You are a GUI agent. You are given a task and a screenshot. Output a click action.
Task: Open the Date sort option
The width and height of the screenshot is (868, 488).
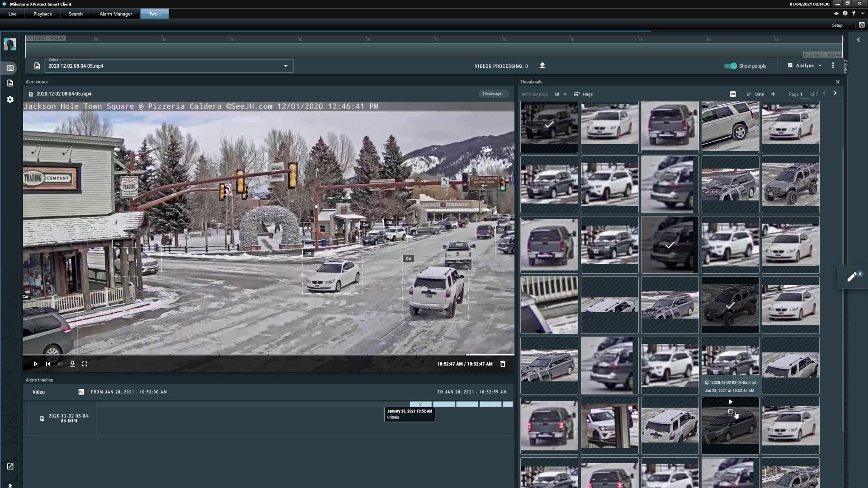(x=755, y=94)
